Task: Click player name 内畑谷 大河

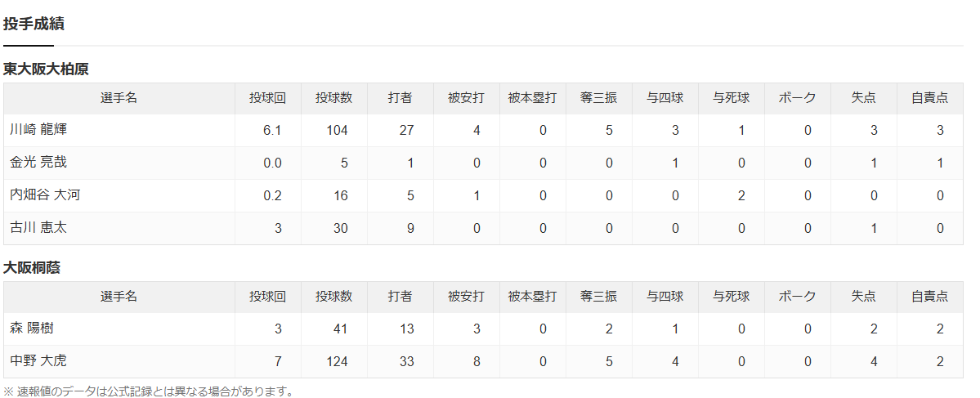Action: (45, 195)
